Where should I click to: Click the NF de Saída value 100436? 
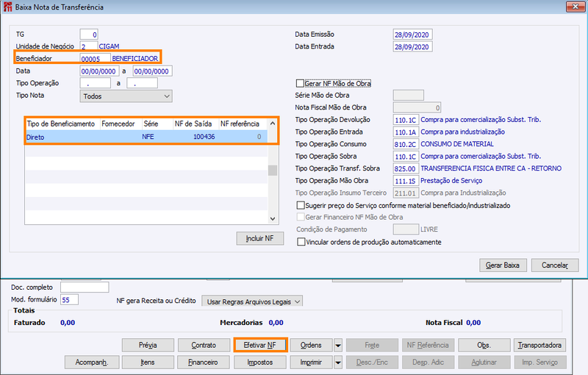click(x=204, y=137)
